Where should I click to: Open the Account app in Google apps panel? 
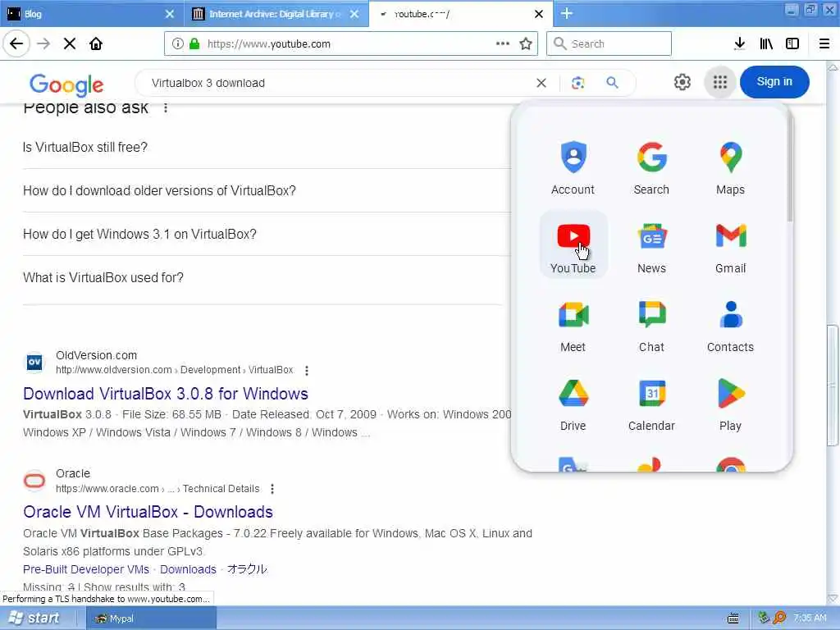tap(573, 167)
